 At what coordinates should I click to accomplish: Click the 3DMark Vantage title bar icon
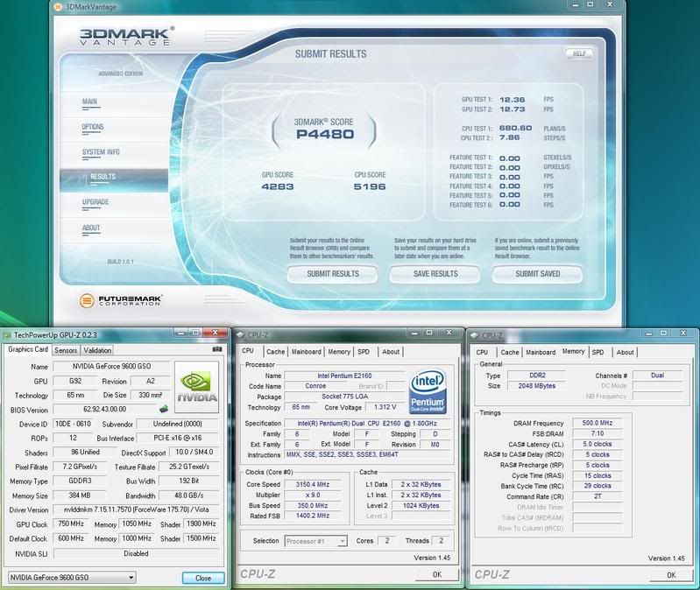pos(59,7)
